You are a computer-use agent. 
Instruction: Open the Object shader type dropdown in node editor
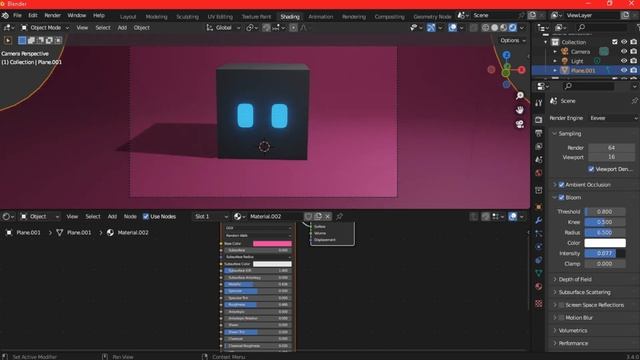point(40,216)
